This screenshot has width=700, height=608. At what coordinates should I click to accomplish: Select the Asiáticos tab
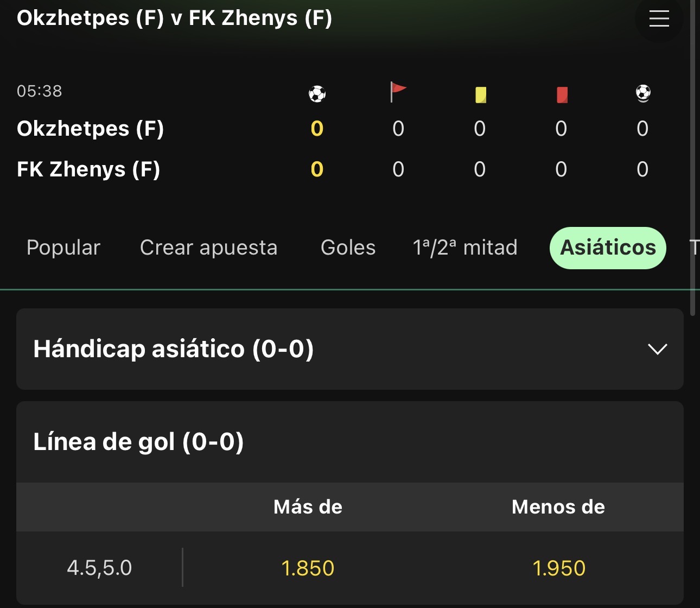point(608,248)
